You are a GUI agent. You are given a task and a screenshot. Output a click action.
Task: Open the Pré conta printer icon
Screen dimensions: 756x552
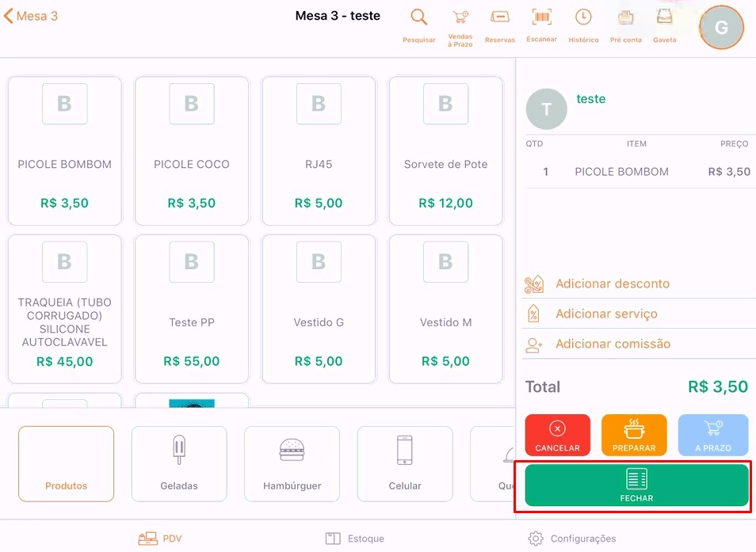tap(625, 26)
